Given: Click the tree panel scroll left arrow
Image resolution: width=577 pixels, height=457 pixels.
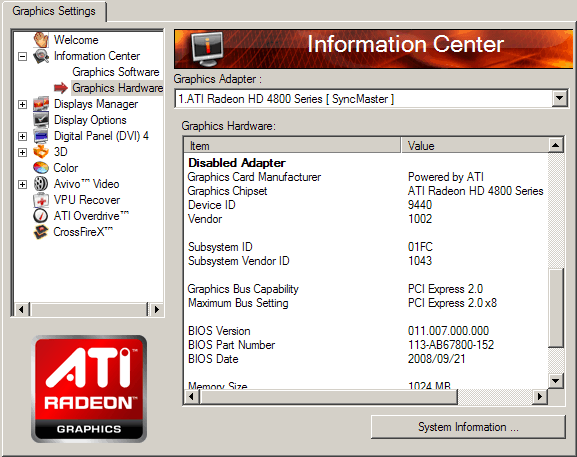Looking at the screenshot, I should coord(21,309).
